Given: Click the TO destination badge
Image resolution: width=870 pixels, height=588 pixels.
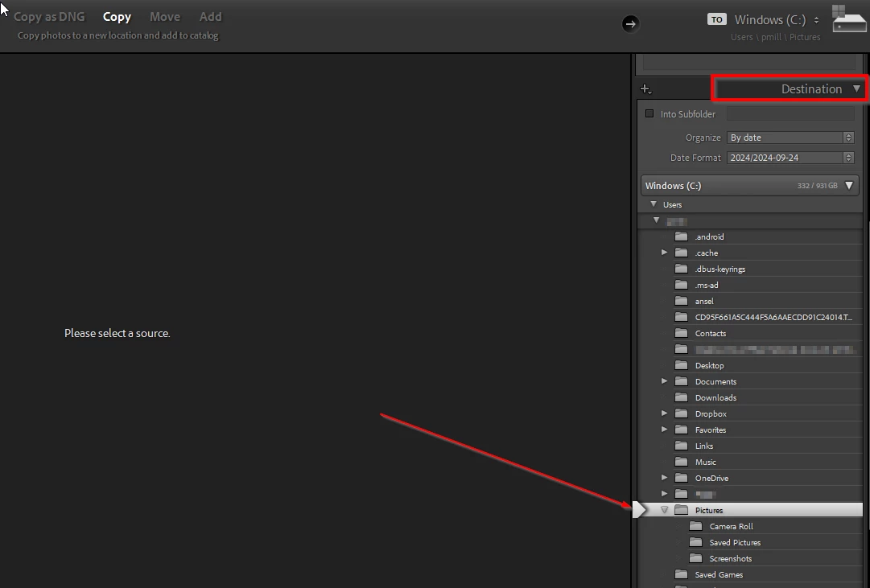Looking at the screenshot, I should (717, 19).
